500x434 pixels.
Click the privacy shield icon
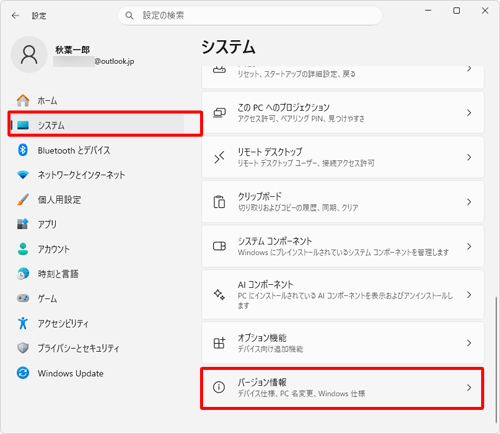[x=23, y=348]
